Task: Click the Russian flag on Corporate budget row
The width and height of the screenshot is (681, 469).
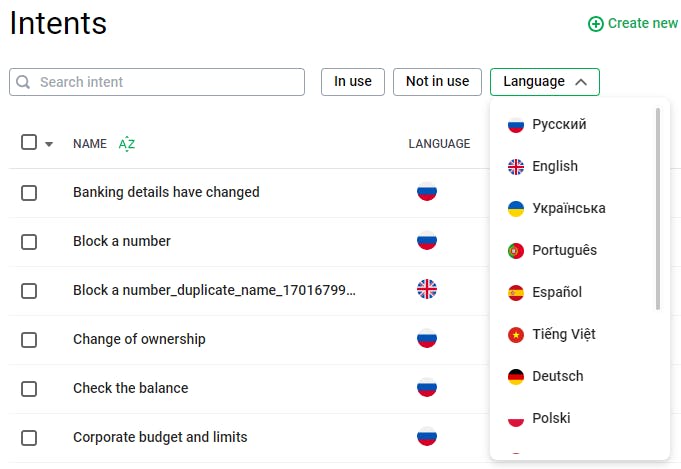Action: [427, 437]
